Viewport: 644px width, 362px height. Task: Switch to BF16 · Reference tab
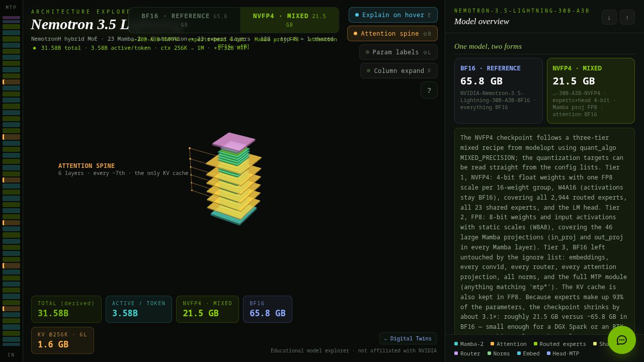tap(184, 20)
